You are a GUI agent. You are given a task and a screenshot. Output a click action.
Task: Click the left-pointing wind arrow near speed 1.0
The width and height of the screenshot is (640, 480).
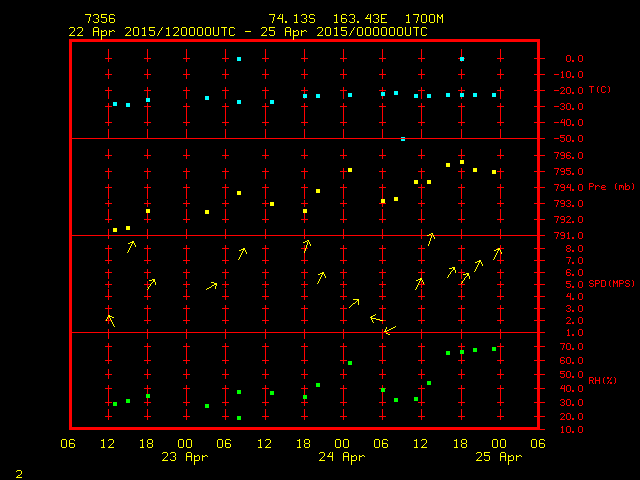coord(389,329)
